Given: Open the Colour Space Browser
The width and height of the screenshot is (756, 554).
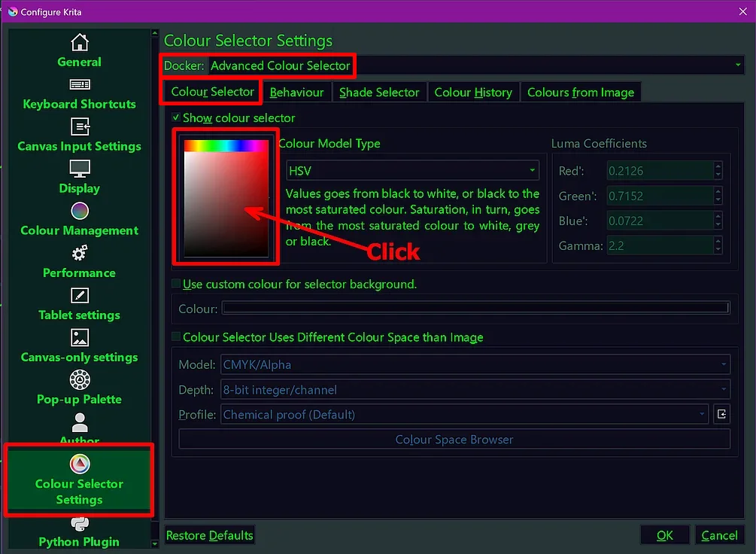Looking at the screenshot, I should 454,439.
